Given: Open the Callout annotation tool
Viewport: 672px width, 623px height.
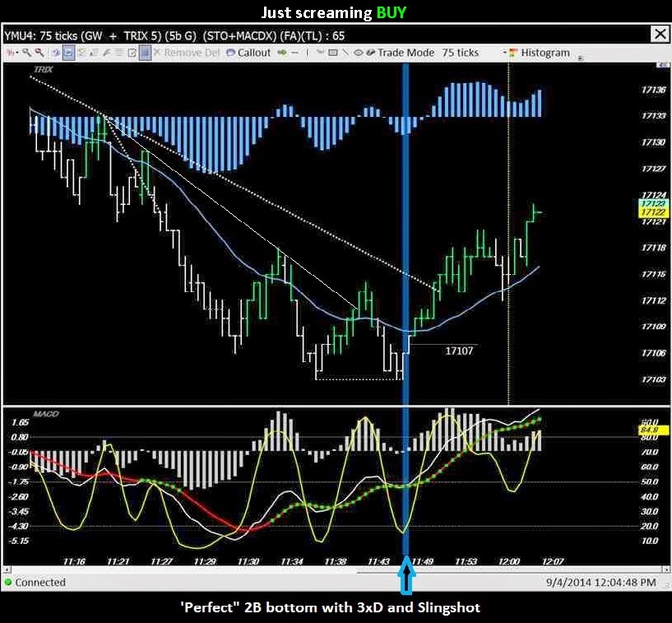Looking at the screenshot, I should point(244,52).
